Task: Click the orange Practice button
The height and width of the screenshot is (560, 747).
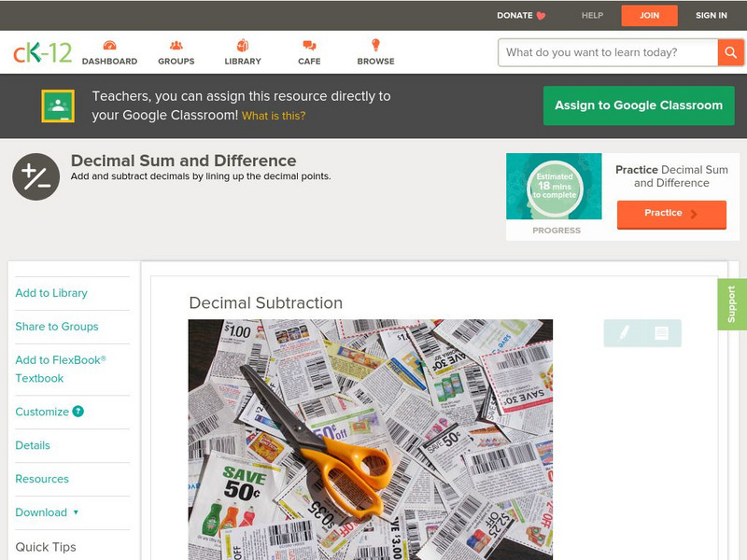Action: click(671, 215)
